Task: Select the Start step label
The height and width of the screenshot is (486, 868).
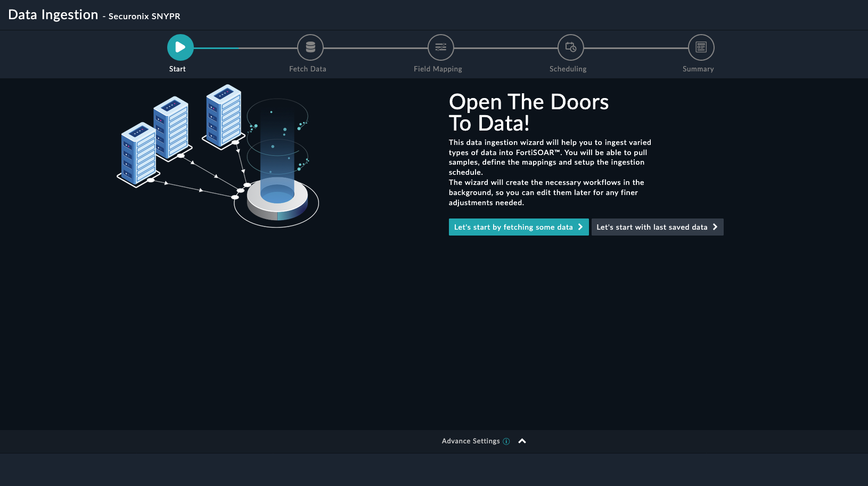Action: pyautogui.click(x=177, y=69)
